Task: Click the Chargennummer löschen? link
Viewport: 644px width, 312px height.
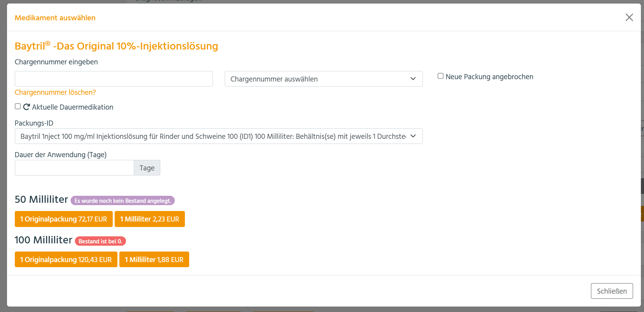Action: coord(55,92)
